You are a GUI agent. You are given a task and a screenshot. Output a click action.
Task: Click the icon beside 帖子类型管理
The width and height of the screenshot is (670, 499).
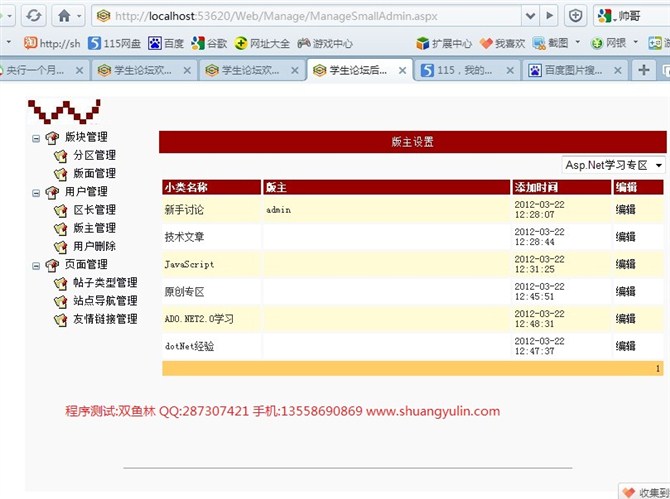pos(61,283)
